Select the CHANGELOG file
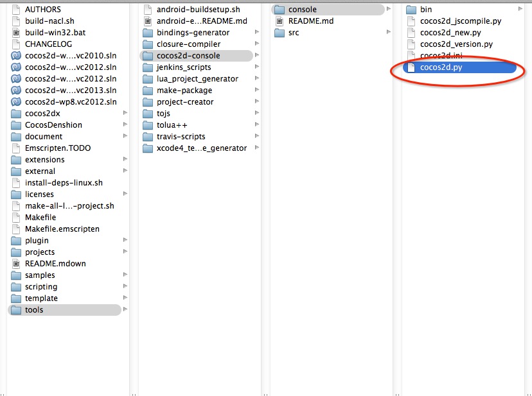The width and height of the screenshot is (532, 396). [x=49, y=44]
